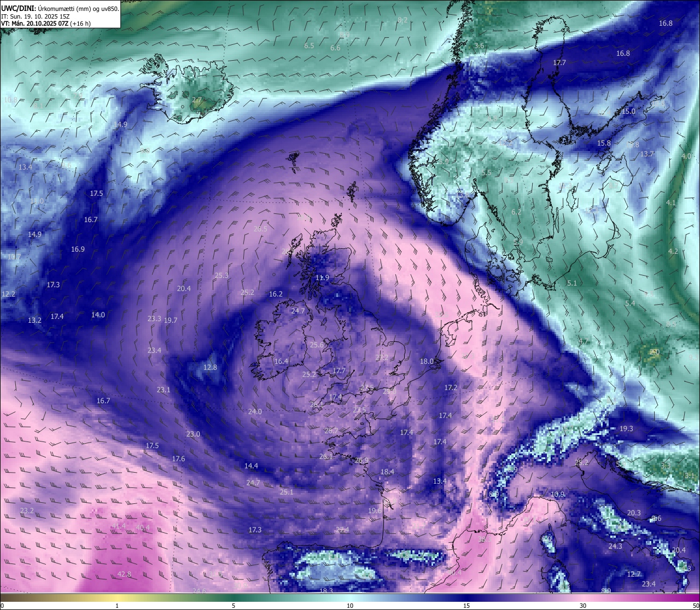Image resolution: width=700 pixels, height=610 pixels.
Task: Click the 5 label on the color scale
Action: tap(234, 606)
